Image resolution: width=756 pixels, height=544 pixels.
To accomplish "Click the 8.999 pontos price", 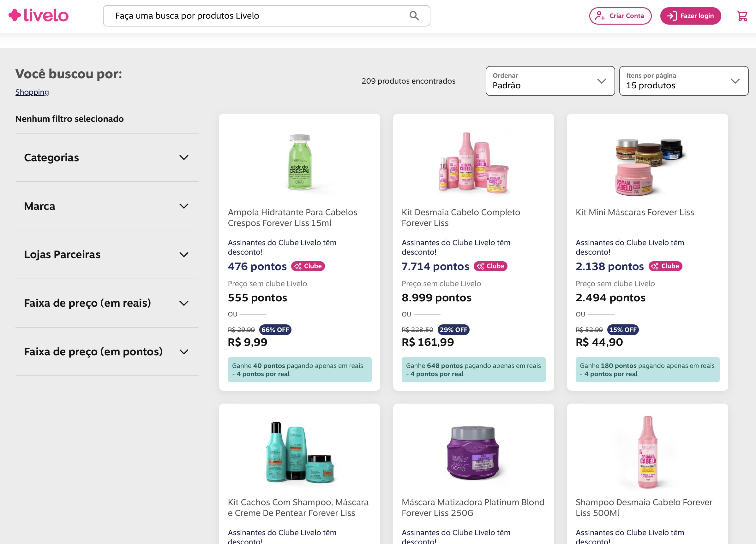I will click(x=436, y=298).
